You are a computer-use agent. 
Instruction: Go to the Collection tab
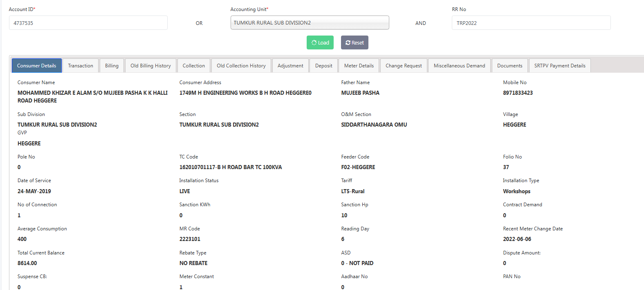(x=194, y=66)
